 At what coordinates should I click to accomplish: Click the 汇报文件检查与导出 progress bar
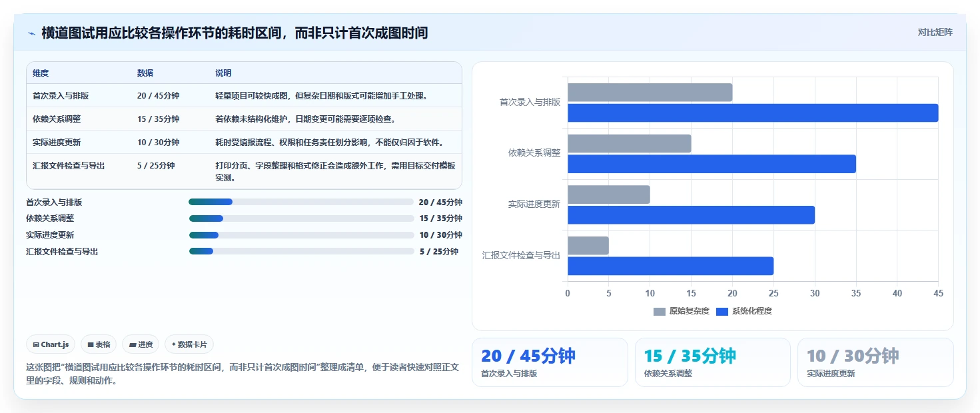[x=301, y=251]
